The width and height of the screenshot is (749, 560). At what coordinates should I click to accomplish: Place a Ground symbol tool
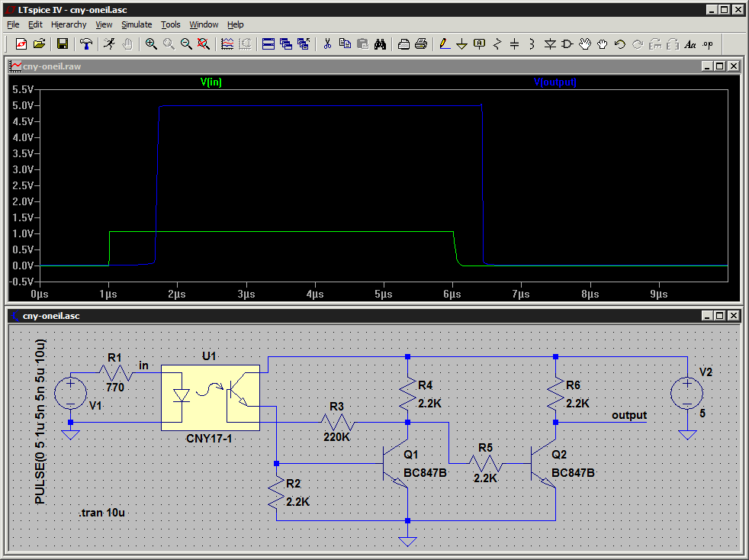[x=462, y=44]
